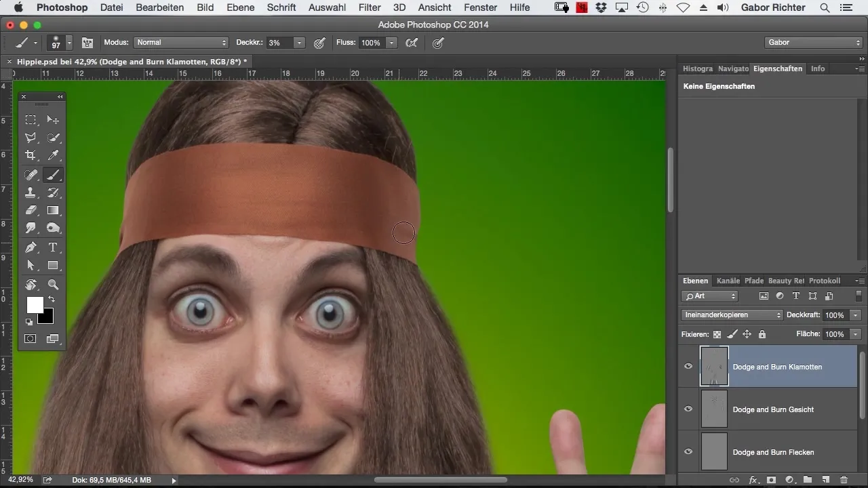The height and width of the screenshot is (488, 868).
Task: Select the Smudge tool
Action: pos(31,228)
